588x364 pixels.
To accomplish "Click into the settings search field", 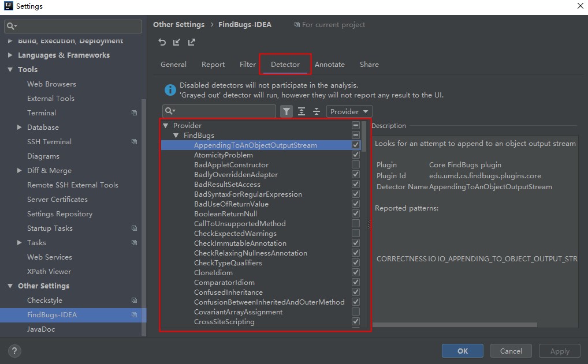I will (x=73, y=26).
